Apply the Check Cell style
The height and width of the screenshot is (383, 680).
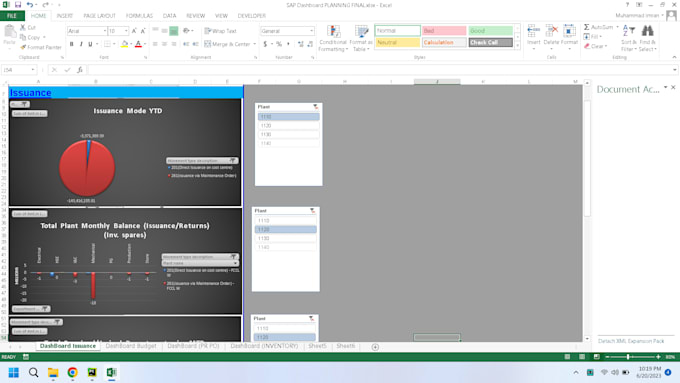click(490, 43)
